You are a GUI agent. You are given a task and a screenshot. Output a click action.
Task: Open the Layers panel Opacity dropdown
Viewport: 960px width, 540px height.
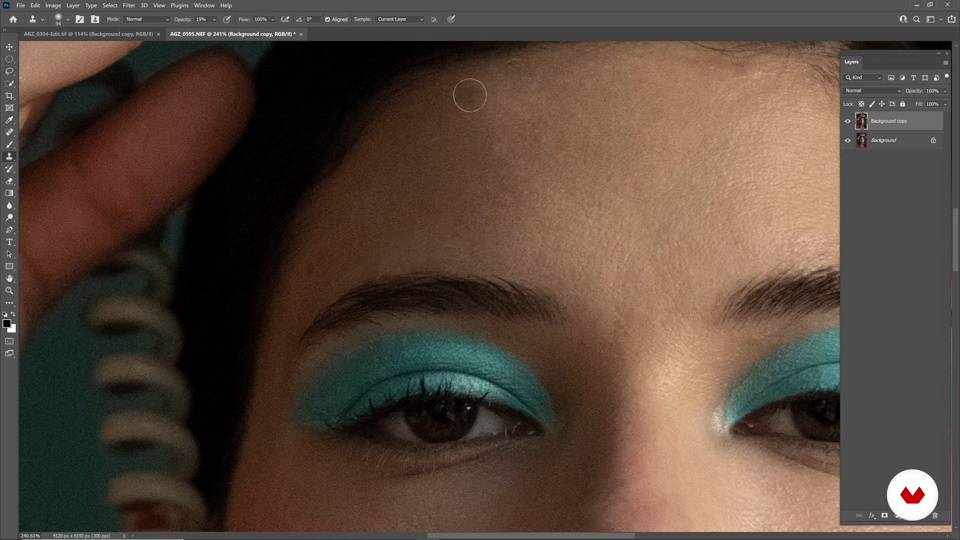pyautogui.click(x=945, y=91)
